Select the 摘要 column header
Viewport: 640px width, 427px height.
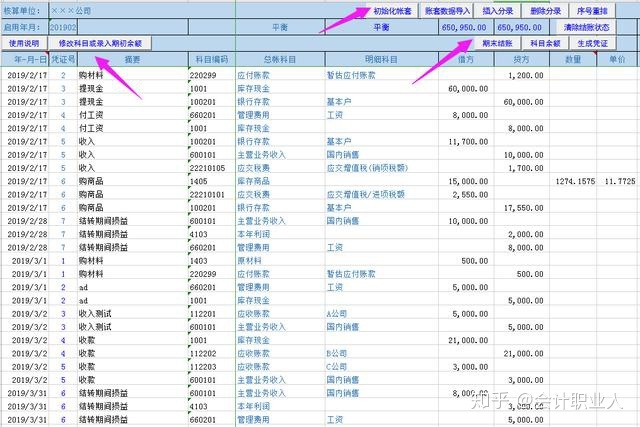133,60
